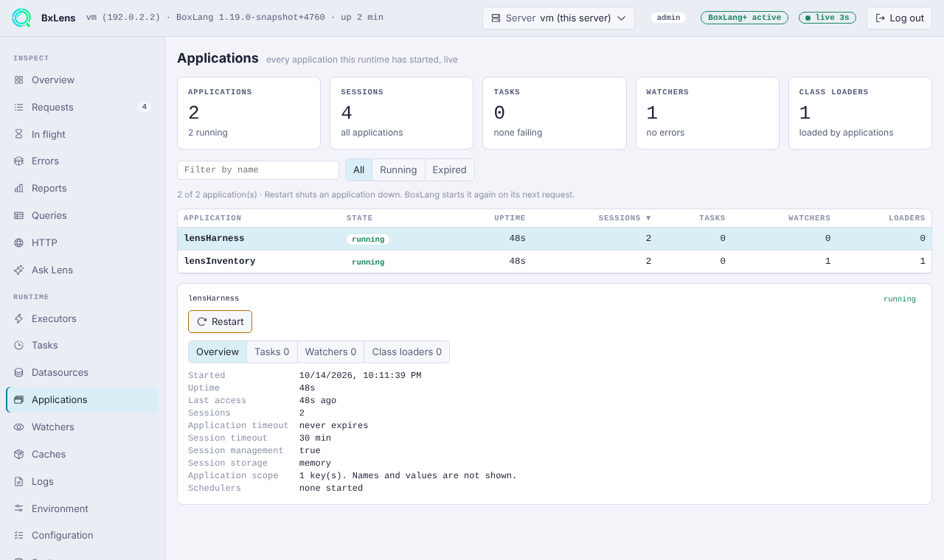Viewport: 944px width, 560px height.
Task: Click the BoxLang+ active badge
Action: click(744, 18)
